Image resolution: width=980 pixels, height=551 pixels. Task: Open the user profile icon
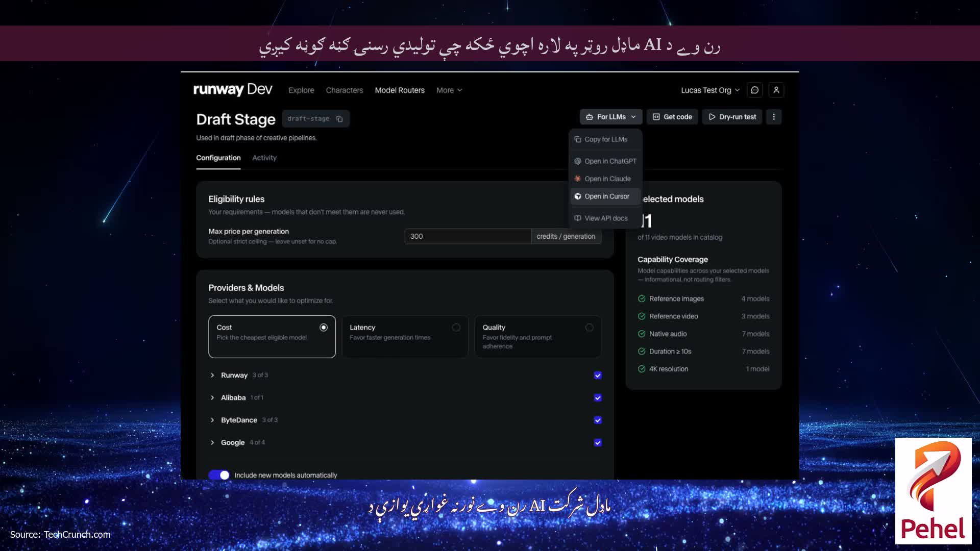point(776,90)
